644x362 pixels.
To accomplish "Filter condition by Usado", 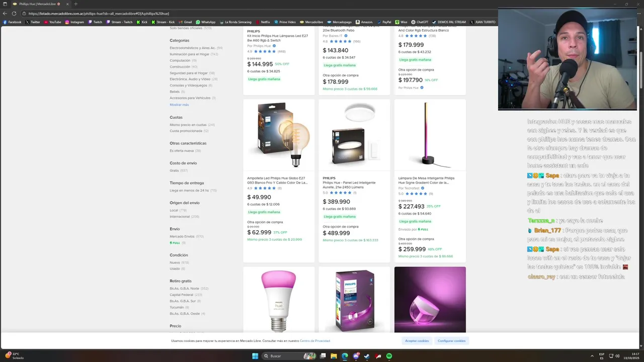I will (x=177, y=268).
